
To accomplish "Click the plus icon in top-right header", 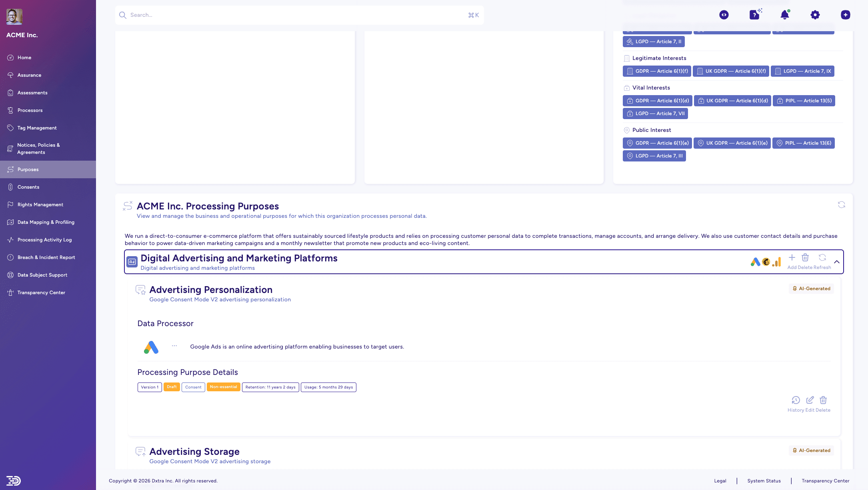I will [x=845, y=15].
